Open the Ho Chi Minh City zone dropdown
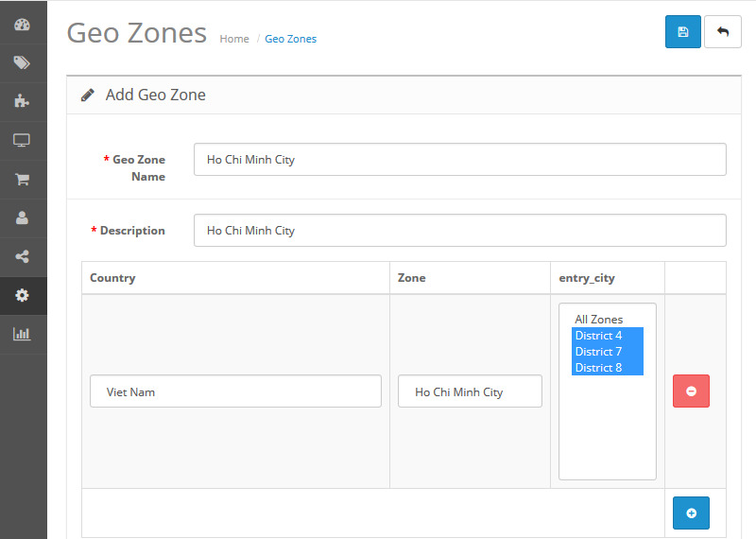This screenshot has width=756, height=539. [x=470, y=391]
